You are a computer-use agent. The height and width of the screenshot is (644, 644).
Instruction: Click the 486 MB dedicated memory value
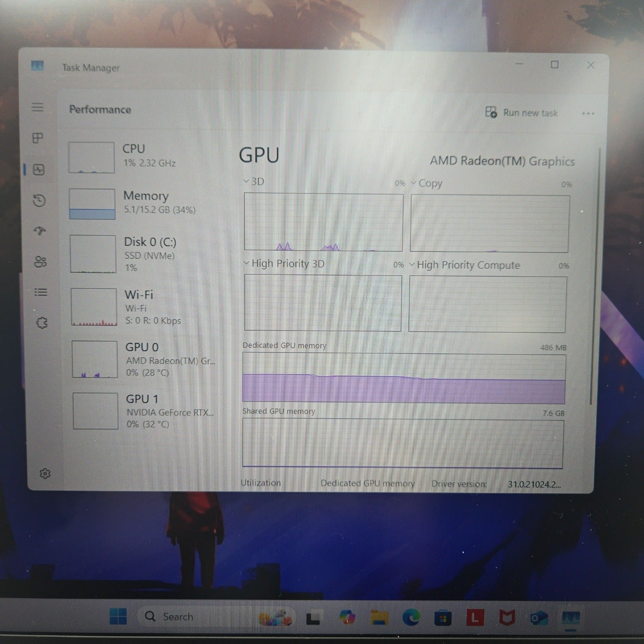(x=553, y=347)
